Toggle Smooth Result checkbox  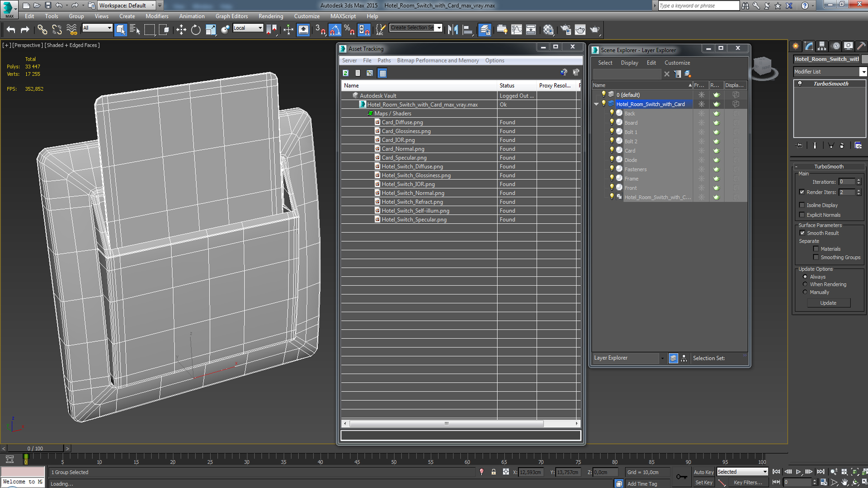(802, 233)
